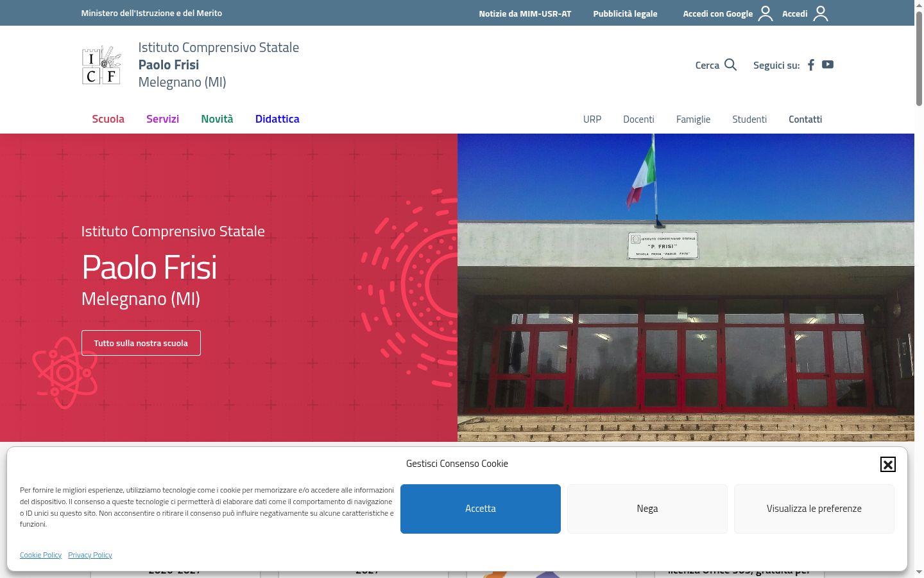Click Visualizza le preferenze button
This screenshot has height=578, width=924.
click(x=814, y=509)
